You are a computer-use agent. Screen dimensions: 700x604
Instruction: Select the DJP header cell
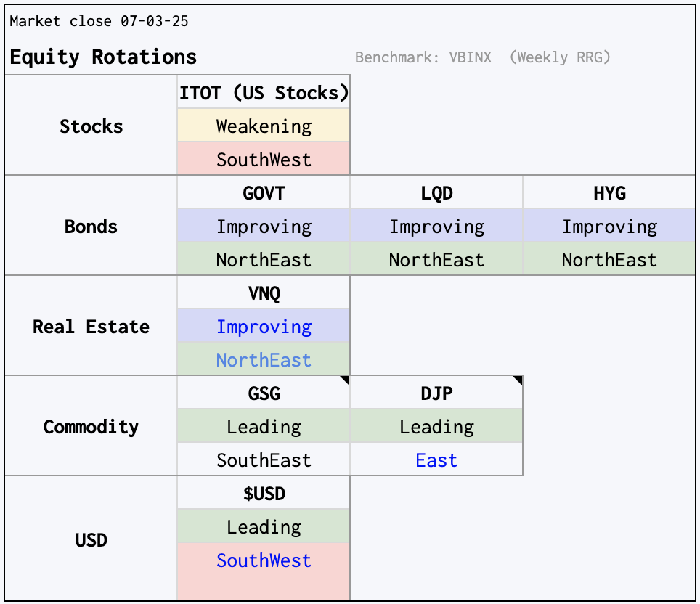pos(436,393)
